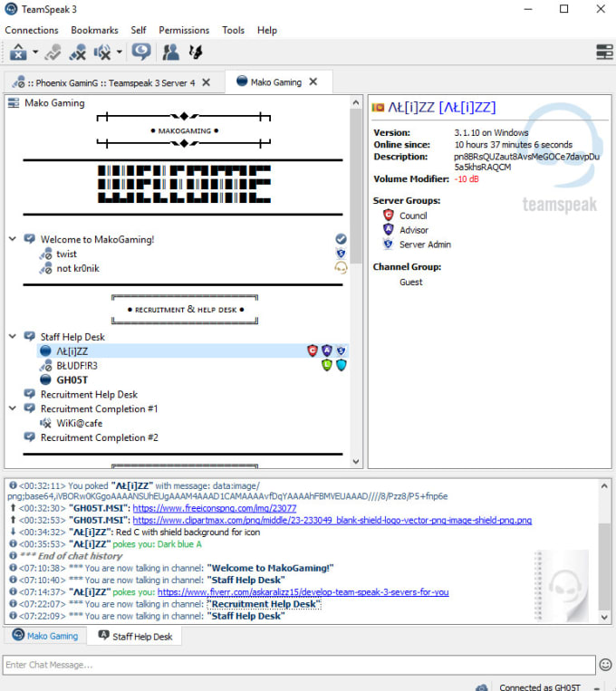Open the Bookmarks menu

(x=94, y=30)
